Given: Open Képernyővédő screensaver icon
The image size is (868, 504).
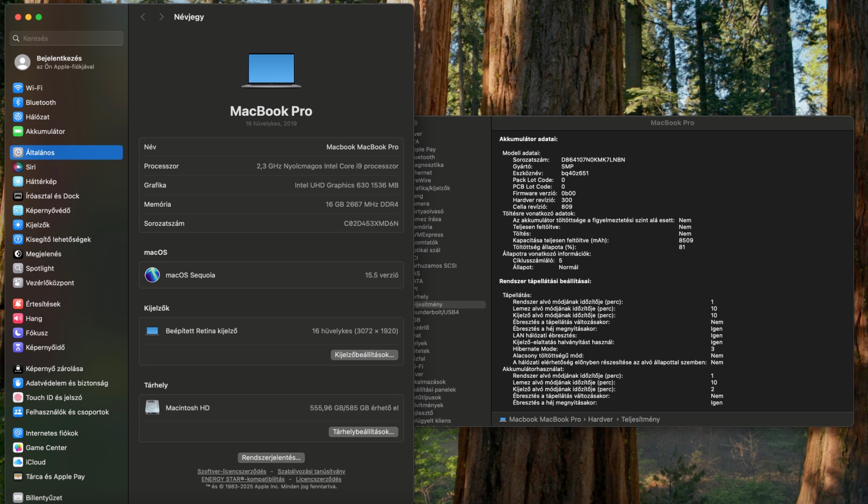Looking at the screenshot, I should click(18, 210).
